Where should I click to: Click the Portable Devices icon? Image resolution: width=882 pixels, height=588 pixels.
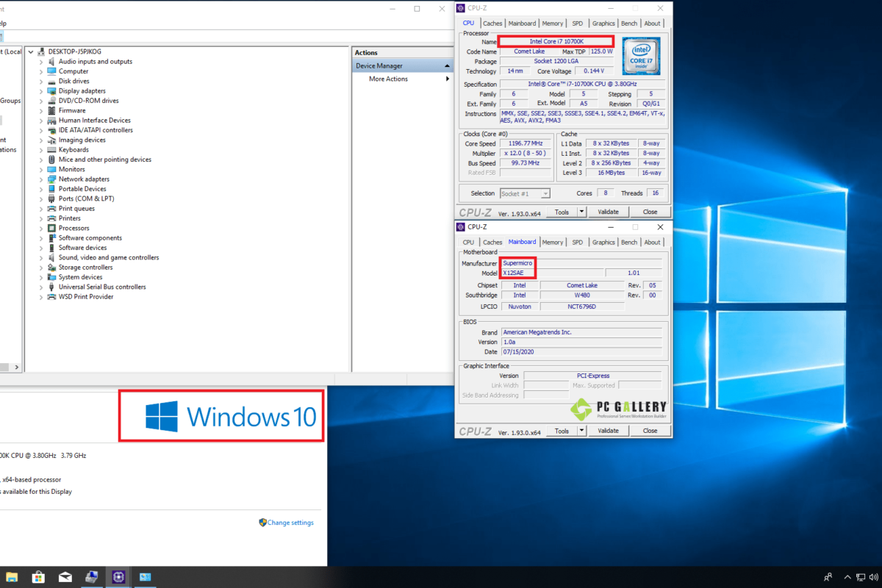52,189
